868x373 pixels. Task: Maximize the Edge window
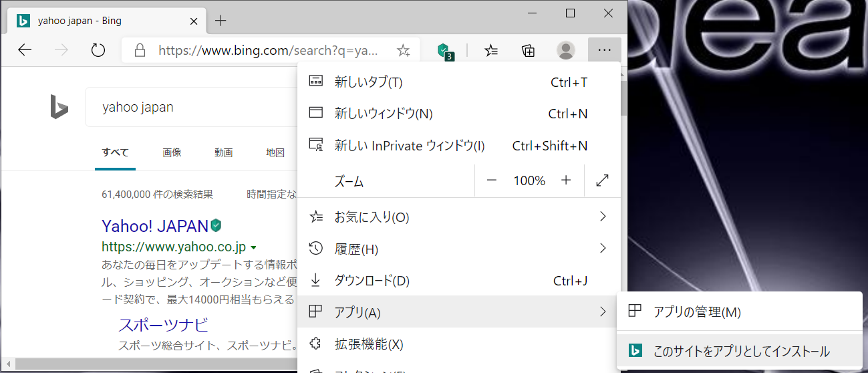[x=570, y=13]
